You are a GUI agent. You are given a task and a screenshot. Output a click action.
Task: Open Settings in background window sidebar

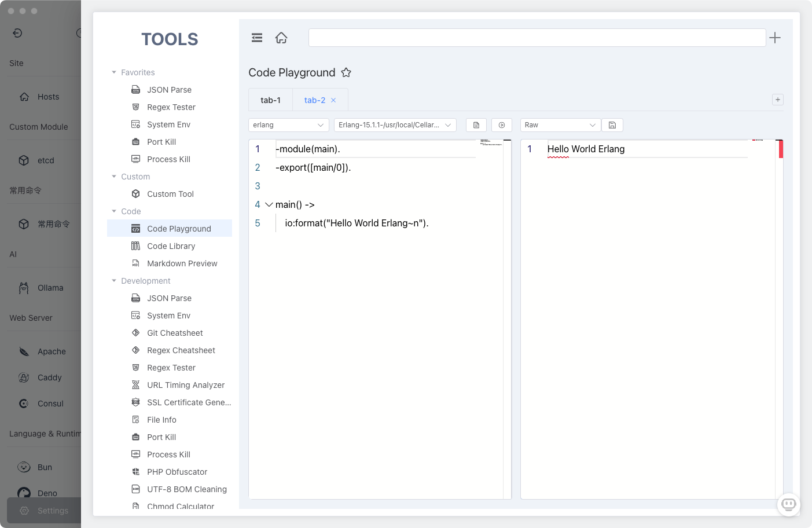(44, 511)
